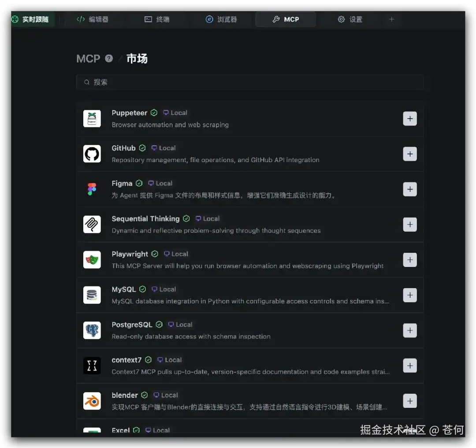
Task: Add the Puppeteer server with plus button
Action: pos(409,118)
